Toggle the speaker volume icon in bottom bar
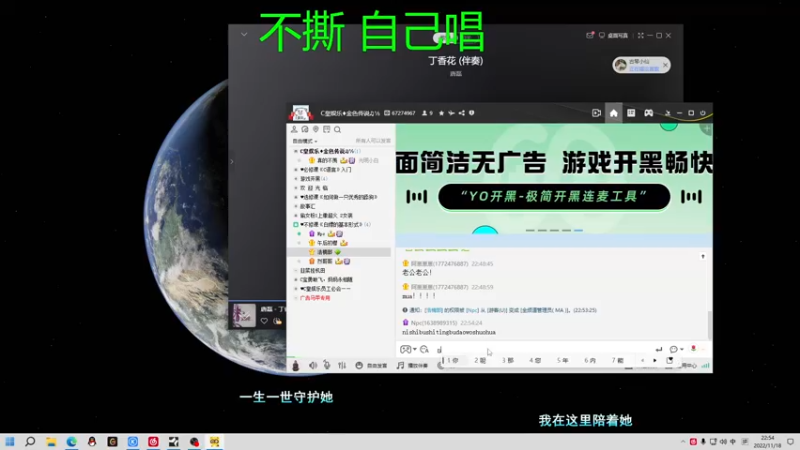 click(313, 365)
